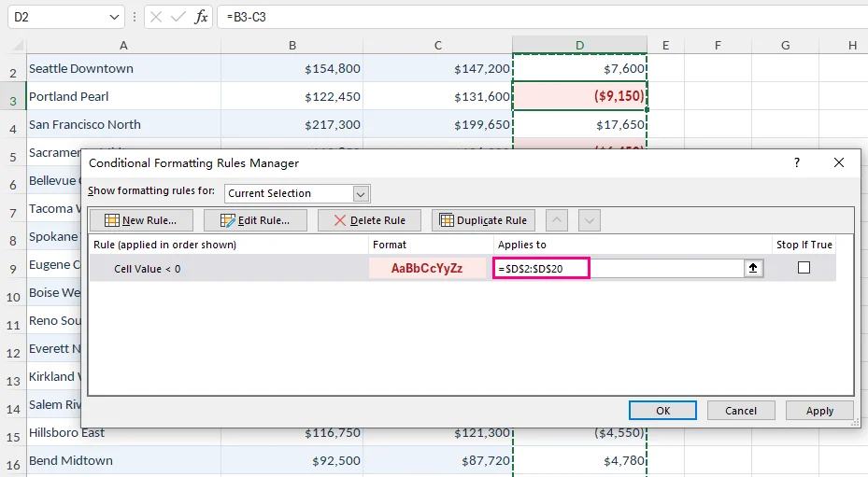The height and width of the screenshot is (477, 868).
Task: Select column D header
Action: click(x=579, y=46)
